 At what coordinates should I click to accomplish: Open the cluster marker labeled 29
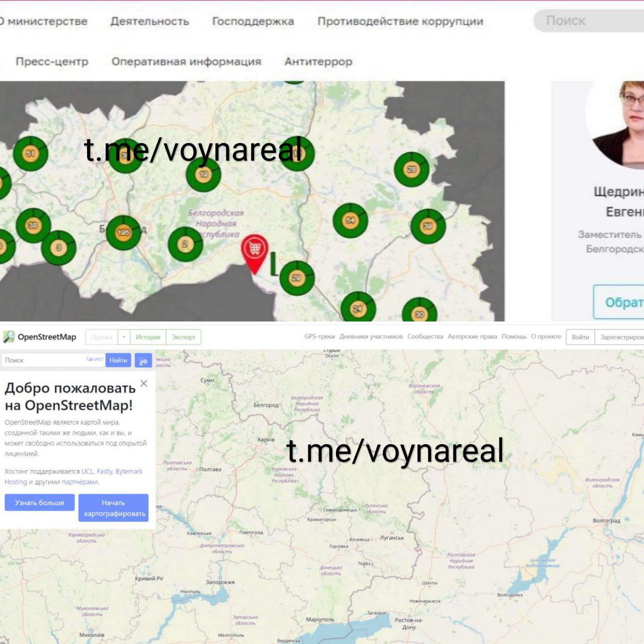coord(297,278)
